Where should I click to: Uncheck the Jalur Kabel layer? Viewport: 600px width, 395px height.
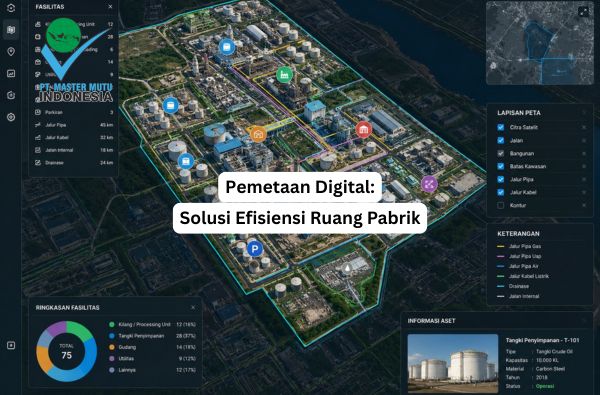[501, 192]
